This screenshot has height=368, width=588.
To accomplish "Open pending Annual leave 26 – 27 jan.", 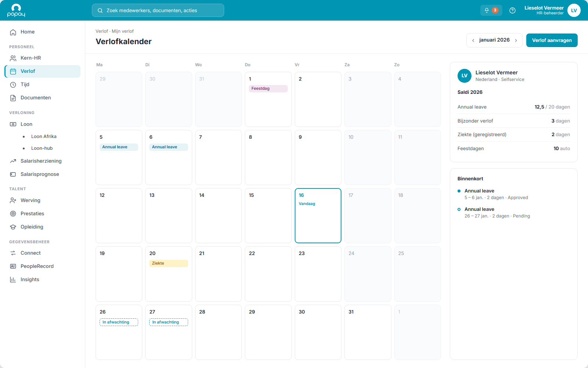I will pyautogui.click(x=514, y=213).
